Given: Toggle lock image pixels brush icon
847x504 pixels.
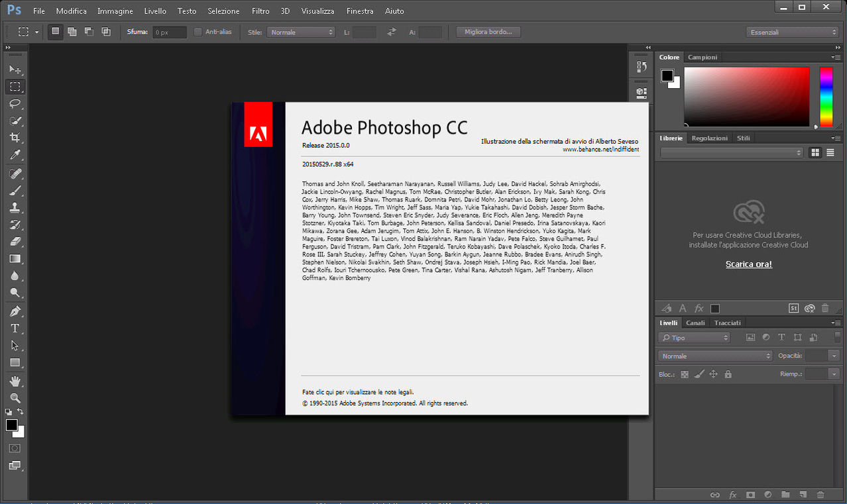Looking at the screenshot, I should (x=699, y=374).
